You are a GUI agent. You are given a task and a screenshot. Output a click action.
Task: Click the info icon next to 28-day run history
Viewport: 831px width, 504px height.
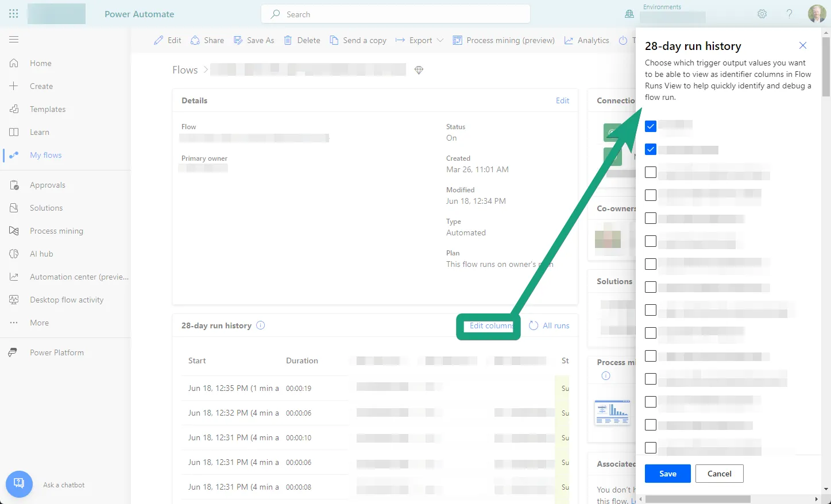pyautogui.click(x=261, y=325)
